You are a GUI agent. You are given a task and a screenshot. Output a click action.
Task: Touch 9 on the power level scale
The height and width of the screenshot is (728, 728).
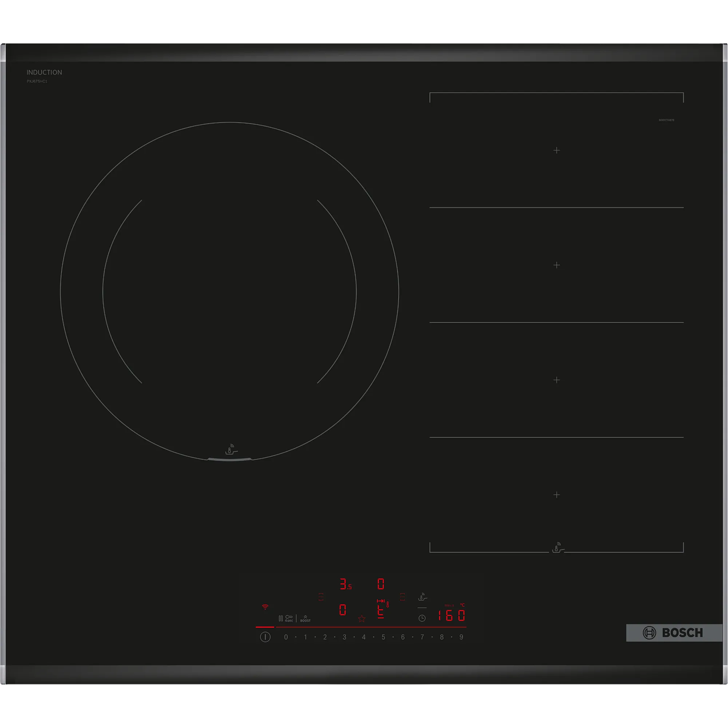coord(461,637)
